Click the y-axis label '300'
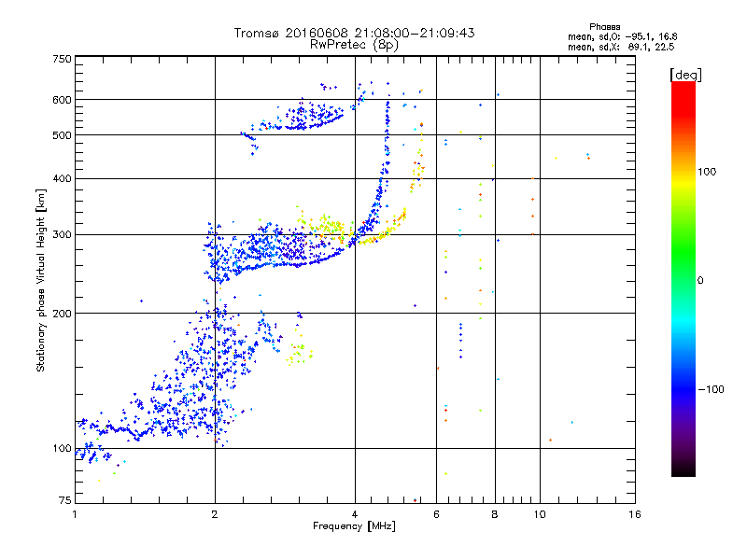Image resolution: width=747 pixels, height=560 pixels. (x=62, y=235)
